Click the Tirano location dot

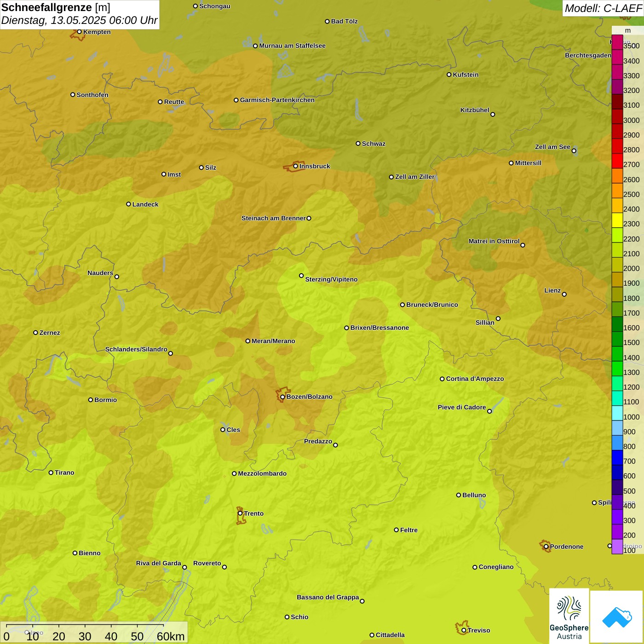(x=51, y=472)
